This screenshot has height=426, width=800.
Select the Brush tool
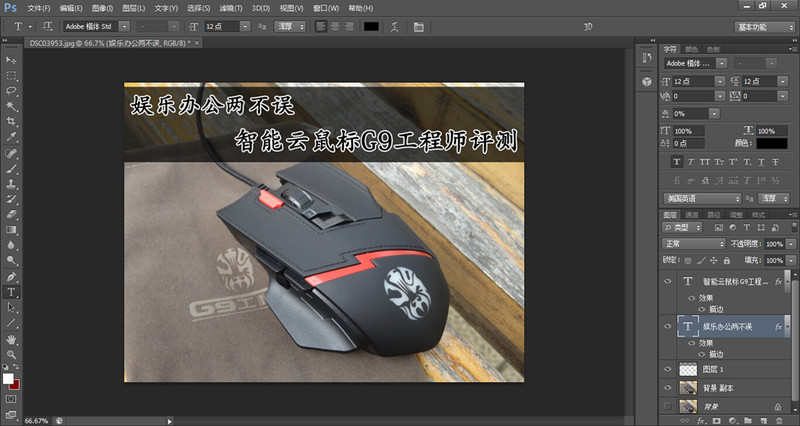(x=11, y=168)
